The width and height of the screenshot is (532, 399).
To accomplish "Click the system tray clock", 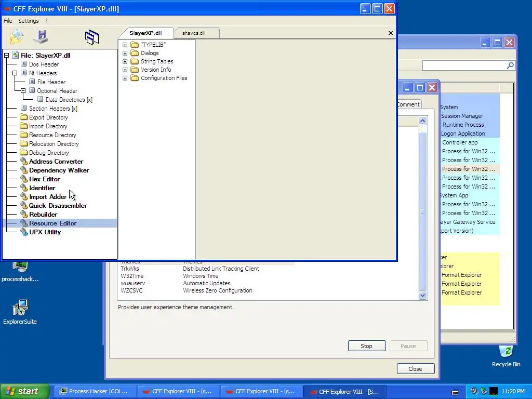I will pos(513,391).
